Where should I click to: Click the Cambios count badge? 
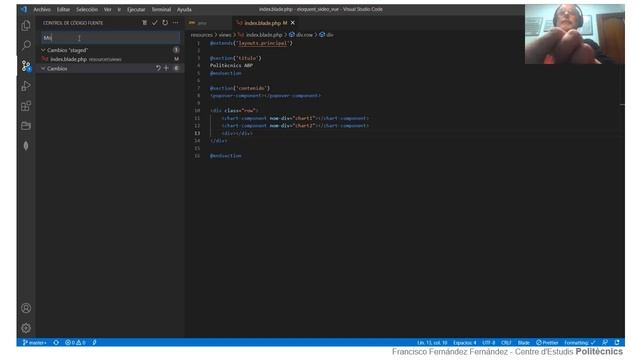(176, 68)
